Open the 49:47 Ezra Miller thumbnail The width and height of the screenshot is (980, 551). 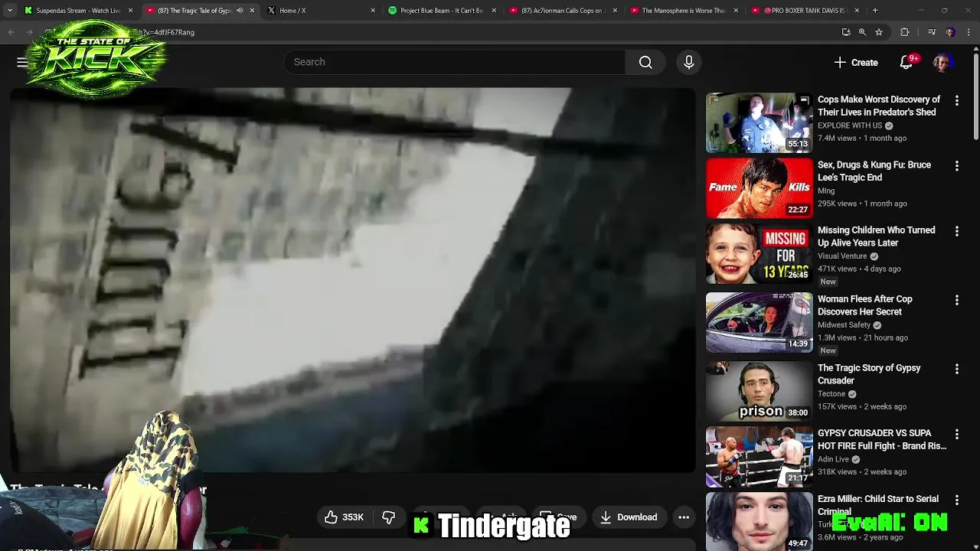759,521
